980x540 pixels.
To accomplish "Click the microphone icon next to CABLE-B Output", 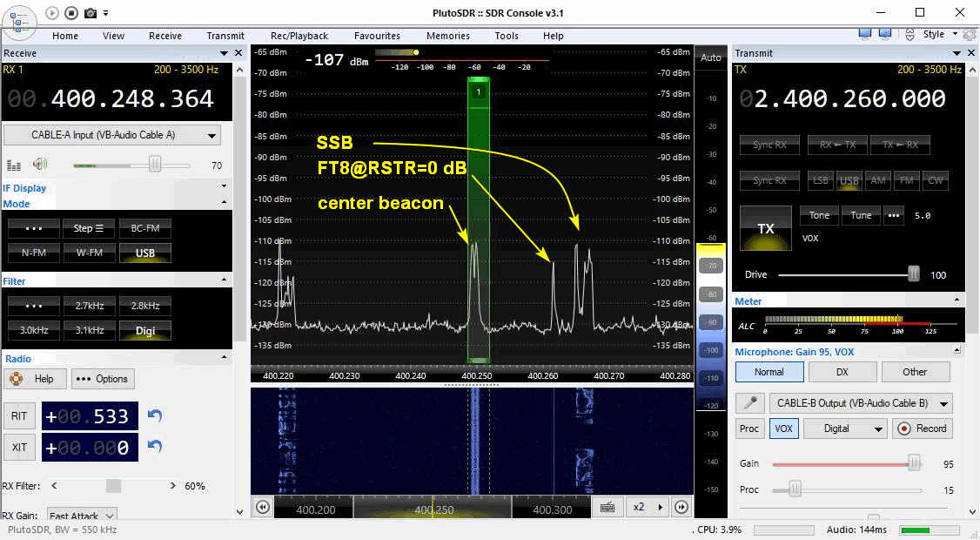I will (750, 403).
